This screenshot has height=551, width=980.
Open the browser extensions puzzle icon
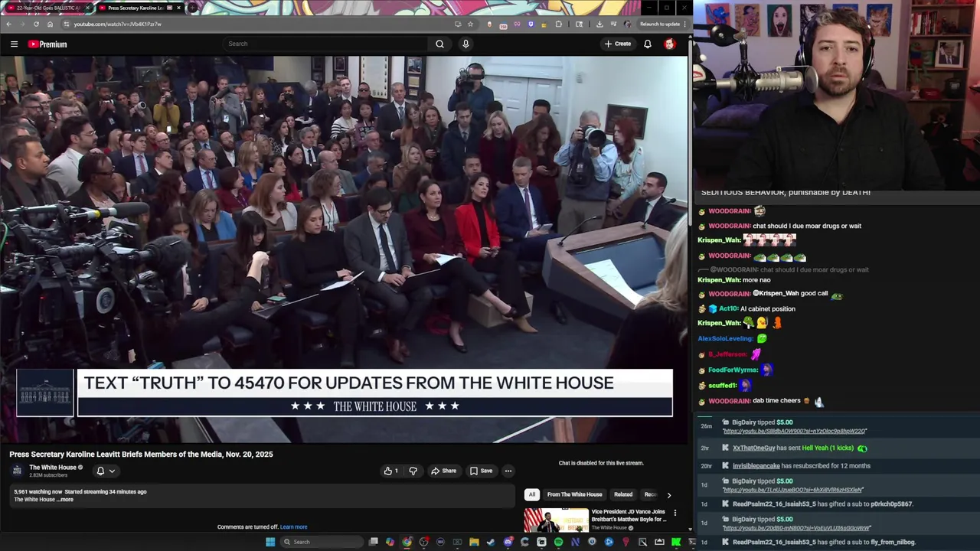point(558,24)
